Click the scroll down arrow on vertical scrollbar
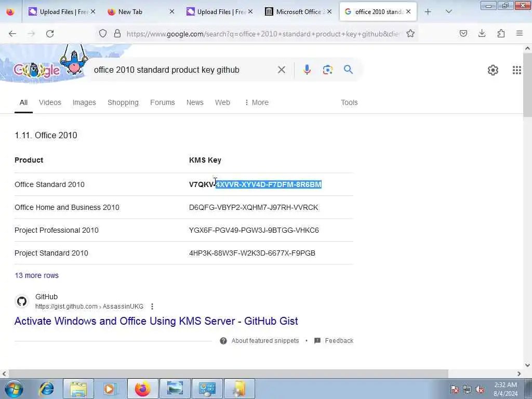Image resolution: width=532 pixels, height=399 pixels. pos(528,365)
